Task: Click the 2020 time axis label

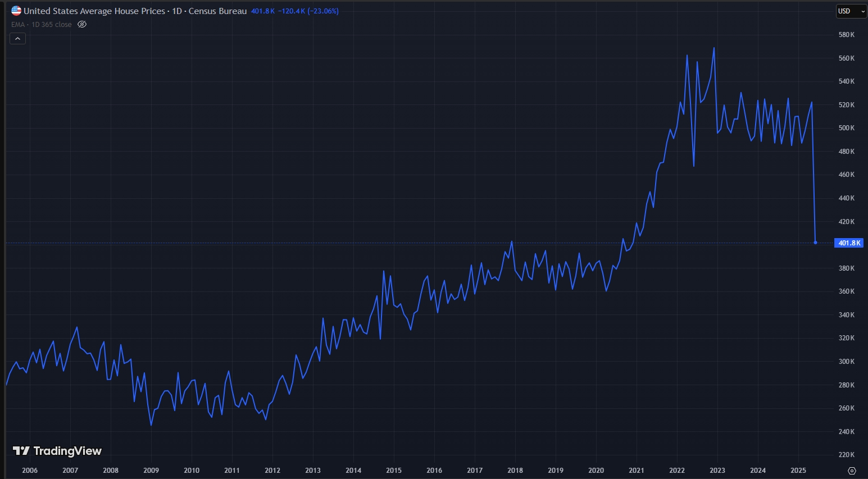Action: click(x=596, y=471)
